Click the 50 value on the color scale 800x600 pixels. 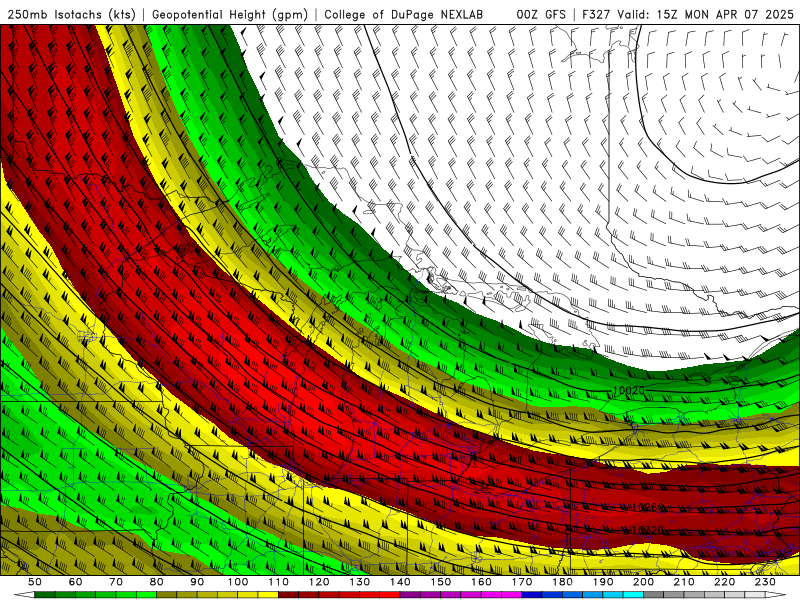click(x=35, y=582)
